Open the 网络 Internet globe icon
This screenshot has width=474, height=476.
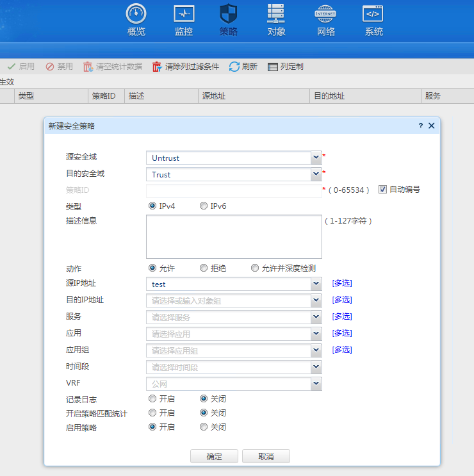(x=325, y=13)
